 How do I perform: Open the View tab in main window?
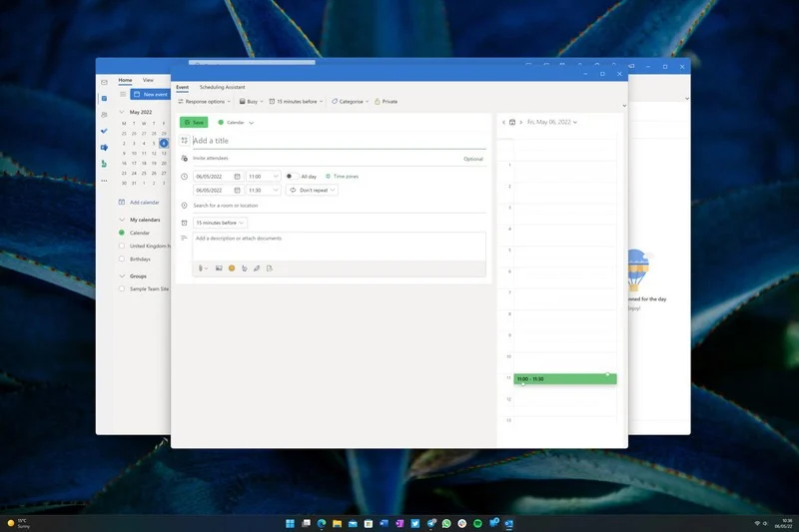(x=148, y=80)
